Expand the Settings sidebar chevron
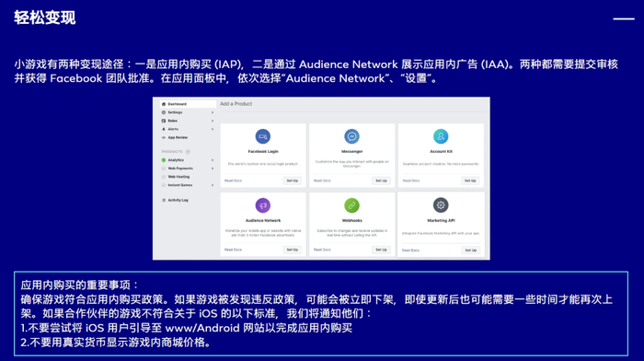Viewport: 644px width, 361px height. coord(213,112)
